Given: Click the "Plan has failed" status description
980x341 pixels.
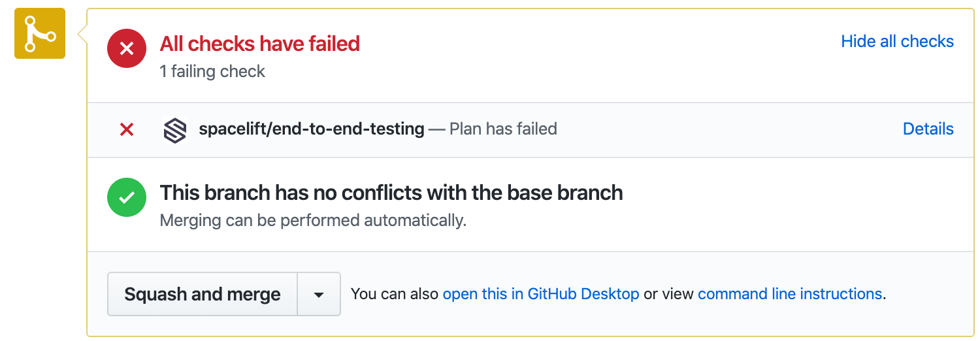Looking at the screenshot, I should (x=503, y=129).
